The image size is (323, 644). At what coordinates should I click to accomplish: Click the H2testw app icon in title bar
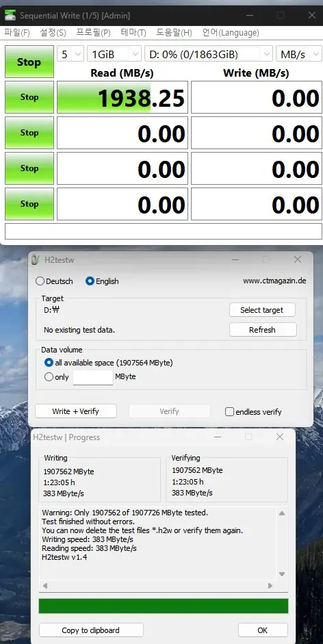point(36,259)
